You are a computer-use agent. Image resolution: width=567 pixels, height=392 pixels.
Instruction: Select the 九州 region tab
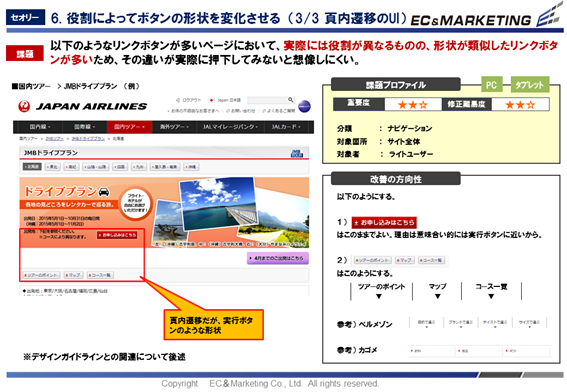pos(139,167)
